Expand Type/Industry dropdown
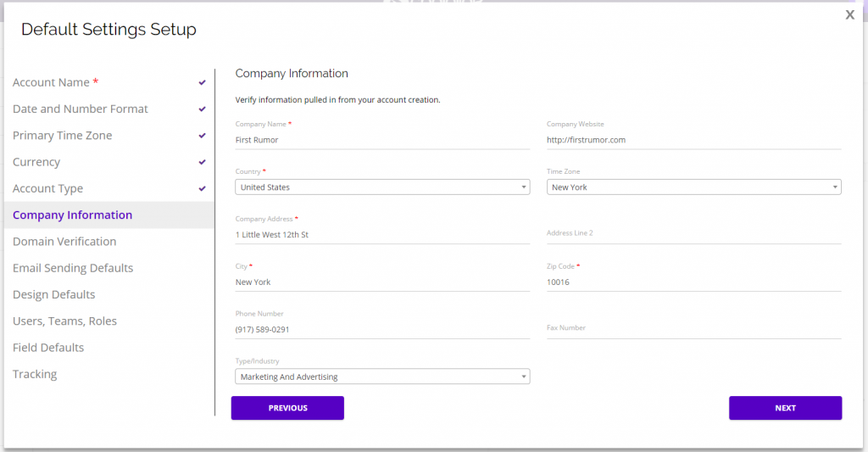Image resolution: width=868 pixels, height=452 pixels. [x=382, y=377]
